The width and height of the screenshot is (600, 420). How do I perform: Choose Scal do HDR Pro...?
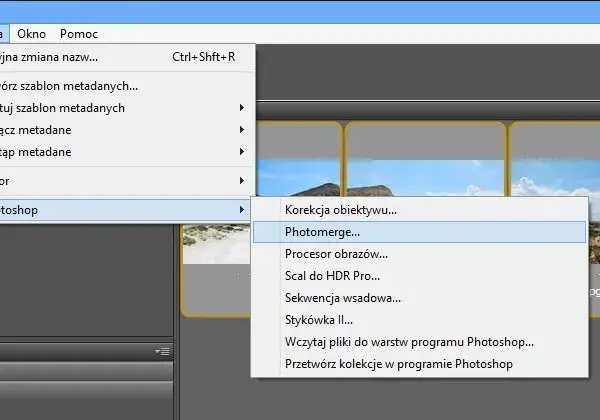point(419,276)
